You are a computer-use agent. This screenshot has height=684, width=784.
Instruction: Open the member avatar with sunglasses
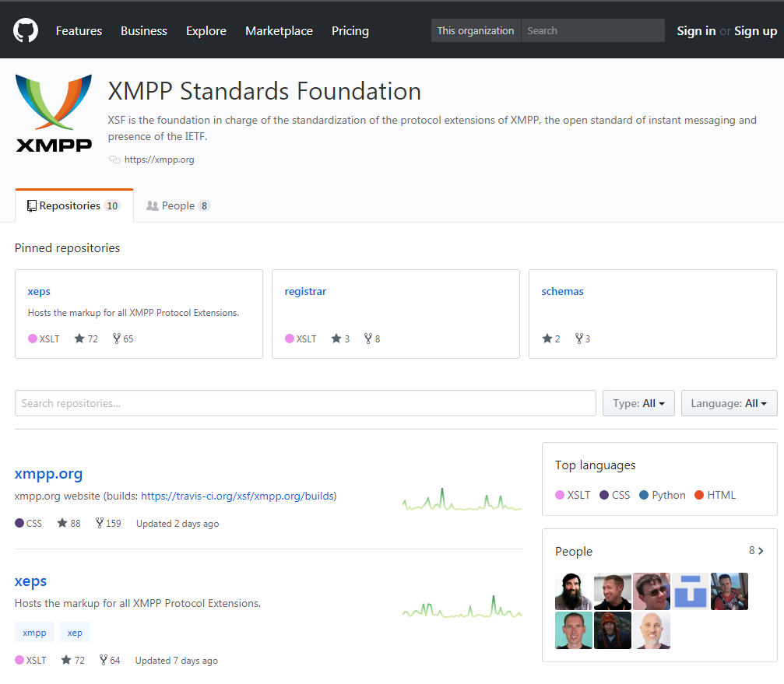pos(652,591)
